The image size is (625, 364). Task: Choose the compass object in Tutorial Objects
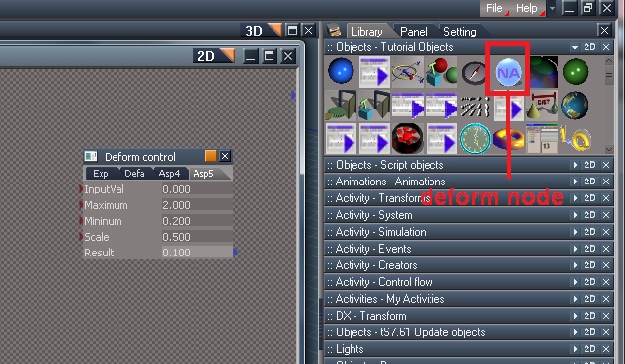pyautogui.click(x=474, y=73)
